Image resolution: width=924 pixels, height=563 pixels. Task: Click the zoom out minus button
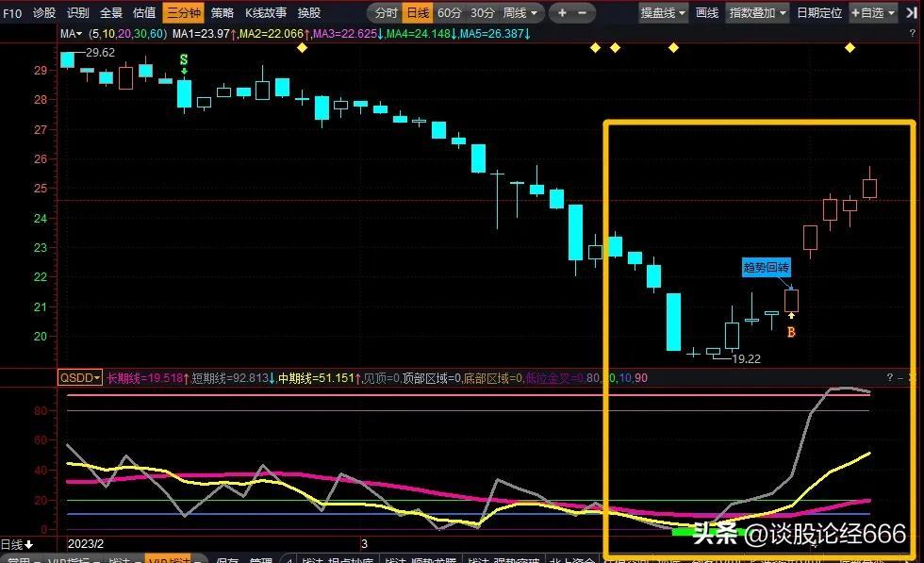pos(582,13)
